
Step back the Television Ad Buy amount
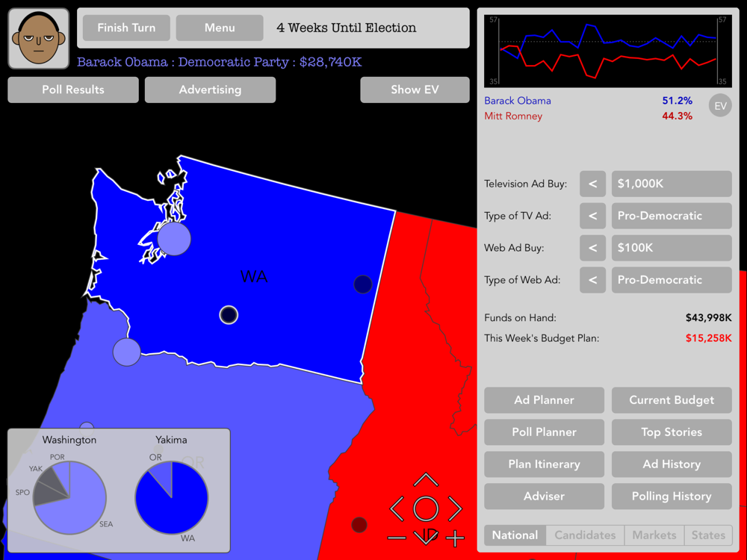pyautogui.click(x=592, y=184)
